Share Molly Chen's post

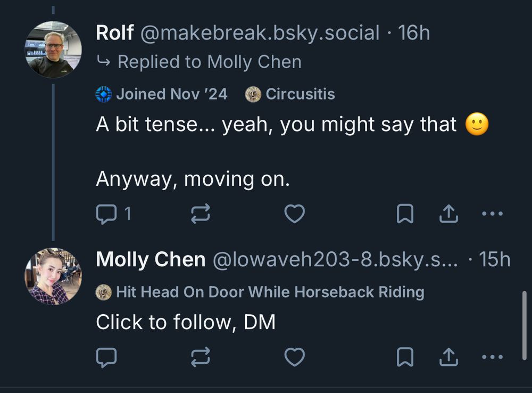click(x=448, y=357)
